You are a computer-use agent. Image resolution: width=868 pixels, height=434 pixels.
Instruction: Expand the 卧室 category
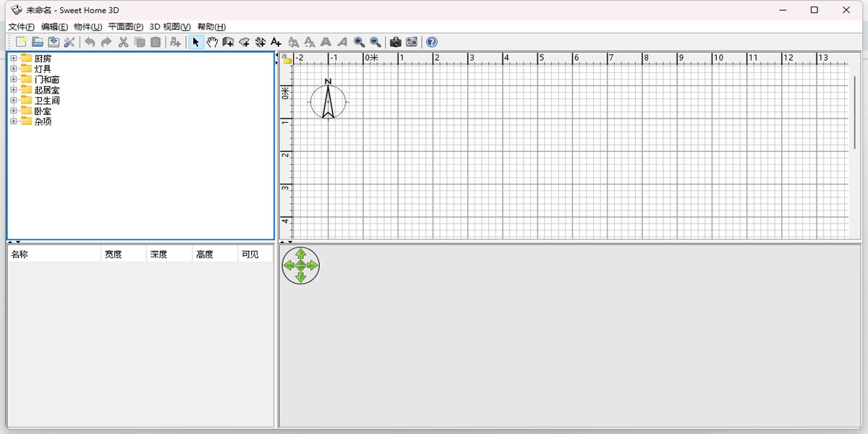pos(13,111)
